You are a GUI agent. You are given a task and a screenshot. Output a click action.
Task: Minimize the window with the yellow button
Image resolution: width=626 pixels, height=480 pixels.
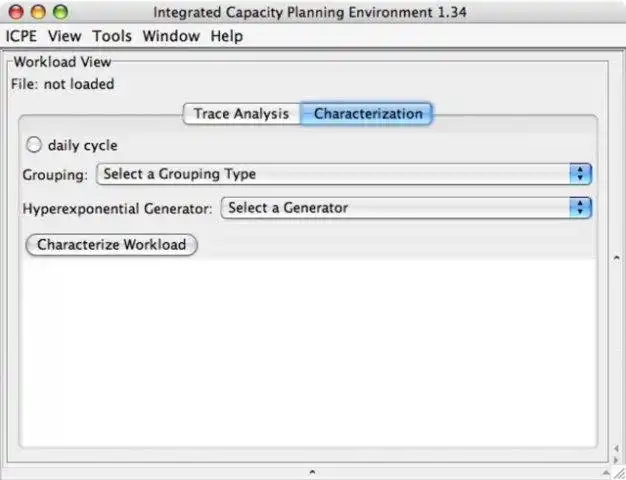pyautogui.click(x=38, y=13)
